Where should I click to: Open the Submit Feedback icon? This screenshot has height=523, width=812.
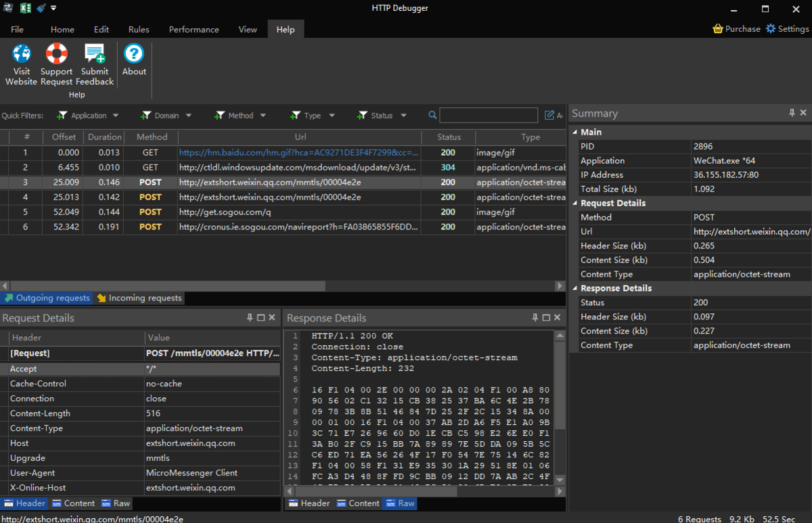click(x=94, y=53)
